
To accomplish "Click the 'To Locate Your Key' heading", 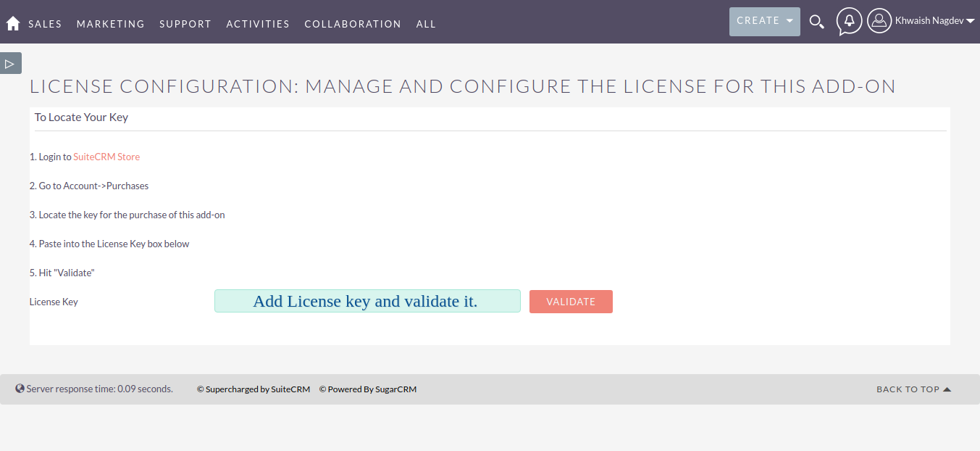I will (81, 117).
